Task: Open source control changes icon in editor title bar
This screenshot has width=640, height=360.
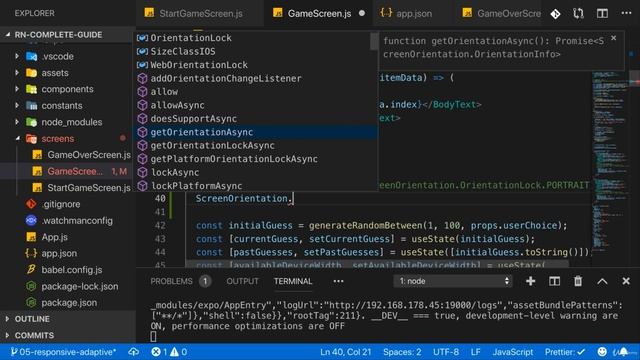Action: click(x=556, y=14)
